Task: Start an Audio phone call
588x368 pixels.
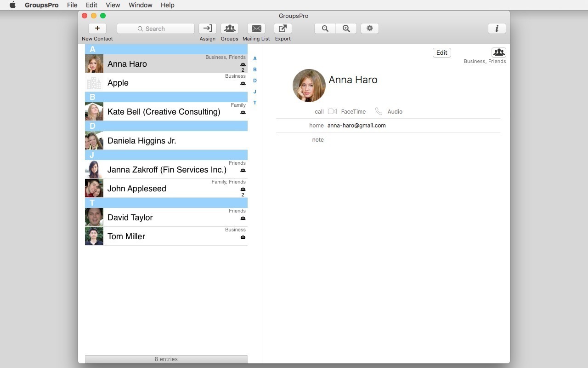Action: (x=379, y=111)
